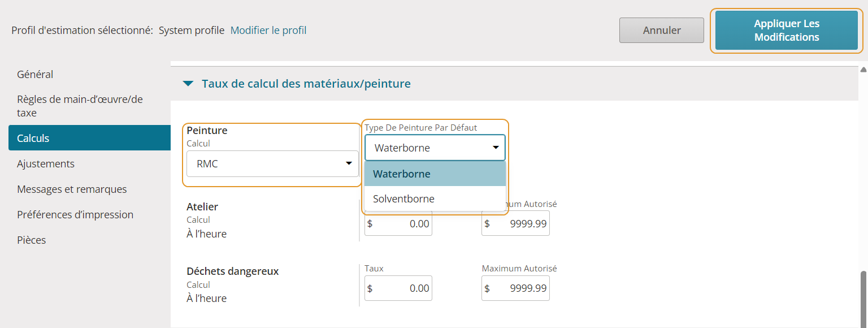The image size is (868, 328).
Task: Switch to the Ajustements section
Action: [x=46, y=164]
